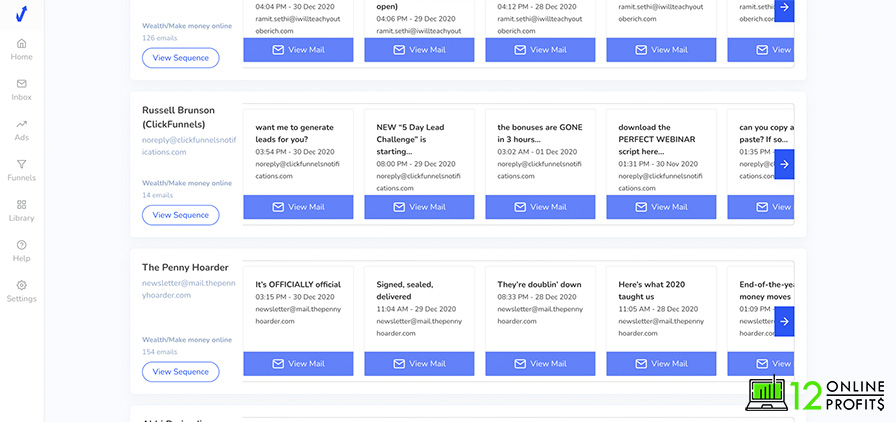Image resolution: width=896 pixels, height=422 pixels.
Task: Click the '126 emails' count
Action: pos(159,38)
